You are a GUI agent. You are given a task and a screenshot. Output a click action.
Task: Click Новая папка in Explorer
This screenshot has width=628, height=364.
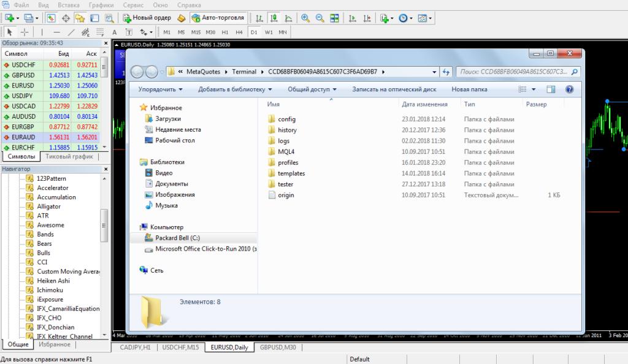click(469, 89)
